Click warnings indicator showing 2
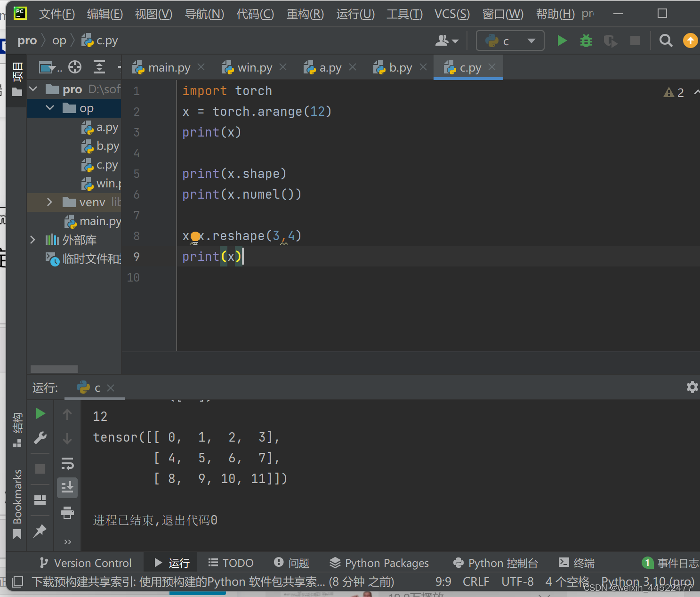700x597 pixels. pos(674,92)
